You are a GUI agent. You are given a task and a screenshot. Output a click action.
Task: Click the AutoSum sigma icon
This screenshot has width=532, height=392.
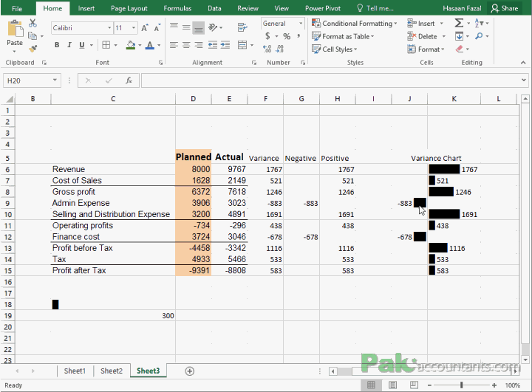pyautogui.click(x=459, y=24)
